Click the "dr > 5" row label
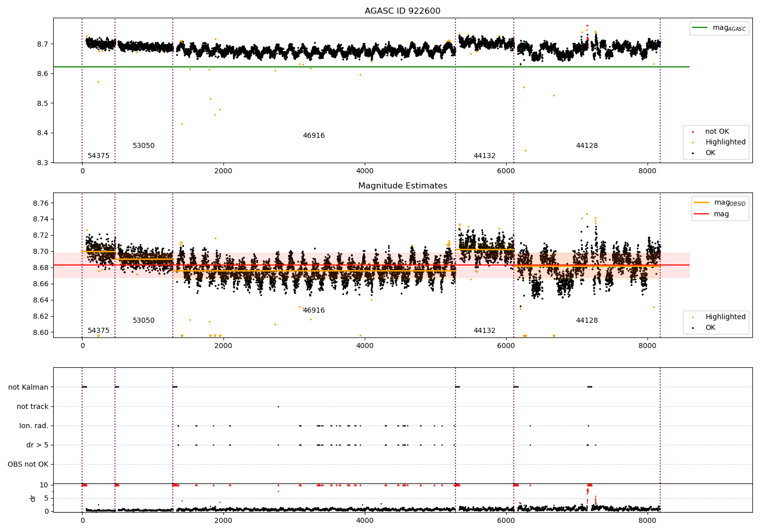Image resolution: width=760 pixels, height=532 pixels. pos(37,445)
